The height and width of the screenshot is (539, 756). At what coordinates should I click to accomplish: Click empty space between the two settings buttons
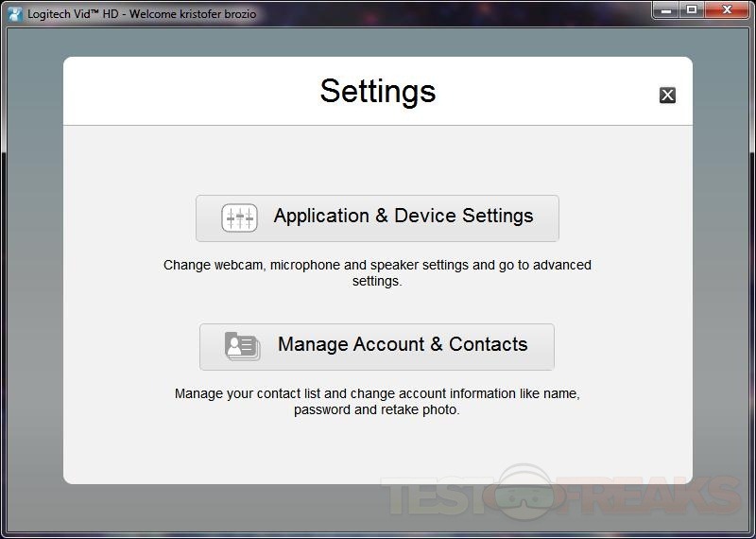(377, 304)
